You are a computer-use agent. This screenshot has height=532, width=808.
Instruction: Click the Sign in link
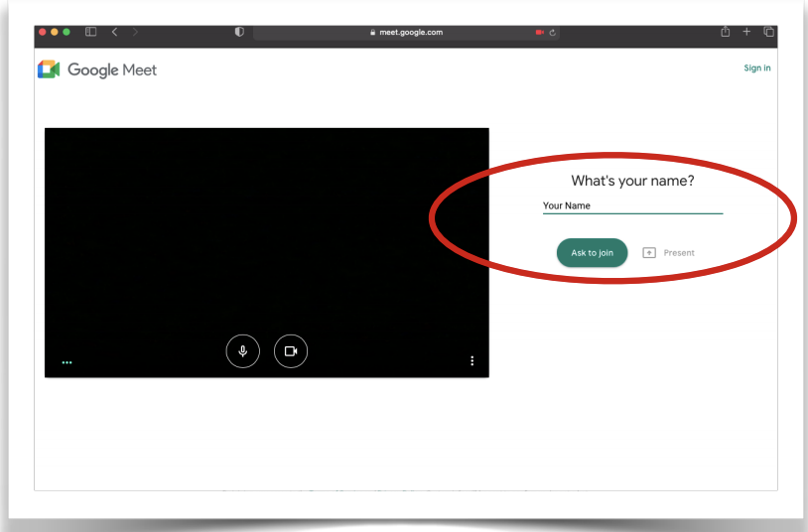point(757,68)
